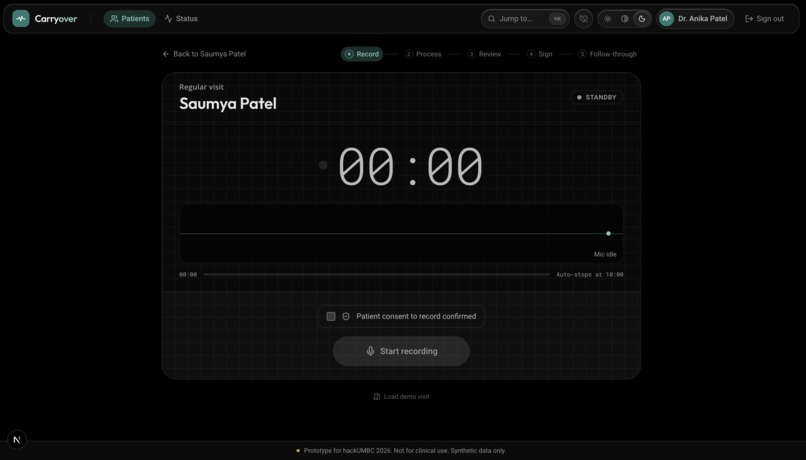Click the Carryover logo icon
The height and width of the screenshot is (460, 806).
click(21, 19)
